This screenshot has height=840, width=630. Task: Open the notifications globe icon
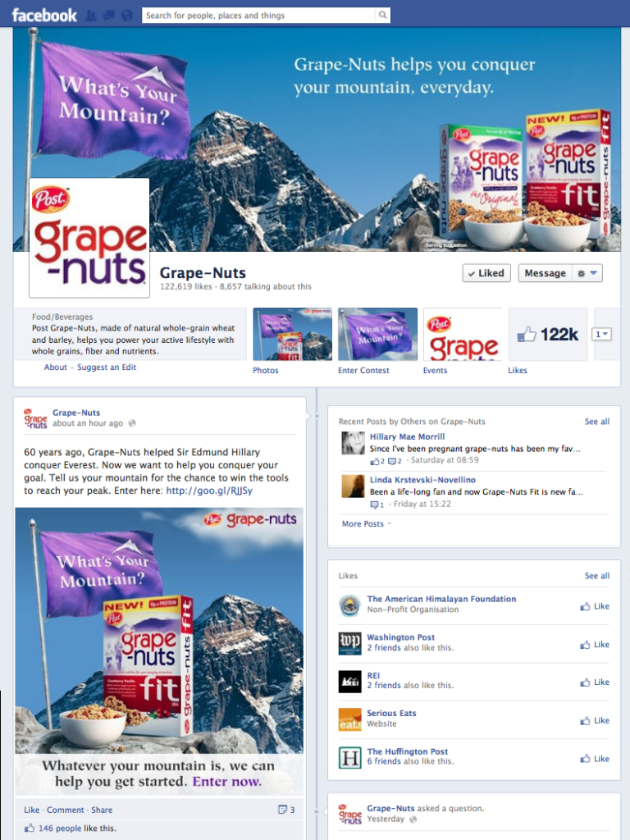[x=127, y=16]
